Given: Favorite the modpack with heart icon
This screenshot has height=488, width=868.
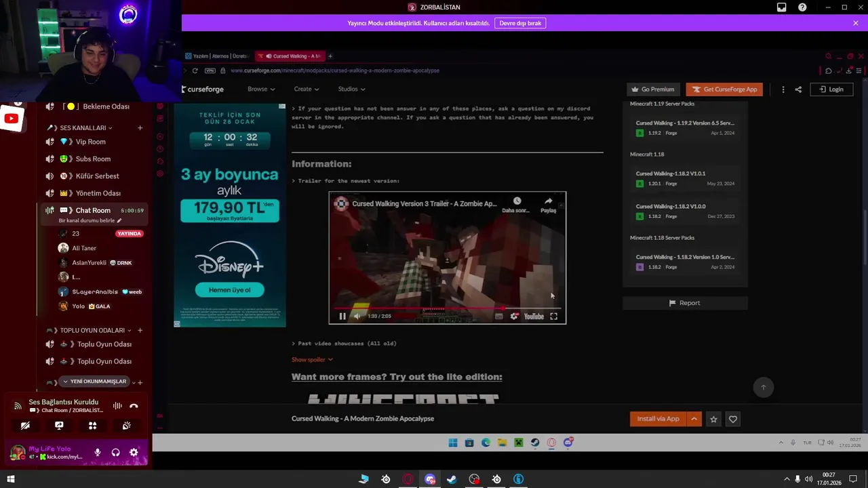Looking at the screenshot, I should [x=733, y=420].
